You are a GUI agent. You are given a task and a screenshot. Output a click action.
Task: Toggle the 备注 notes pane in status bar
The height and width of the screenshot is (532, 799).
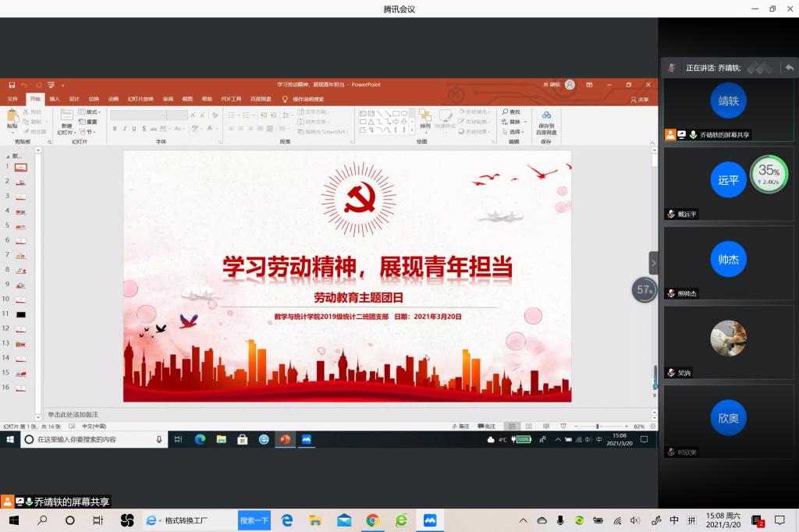tap(461, 427)
